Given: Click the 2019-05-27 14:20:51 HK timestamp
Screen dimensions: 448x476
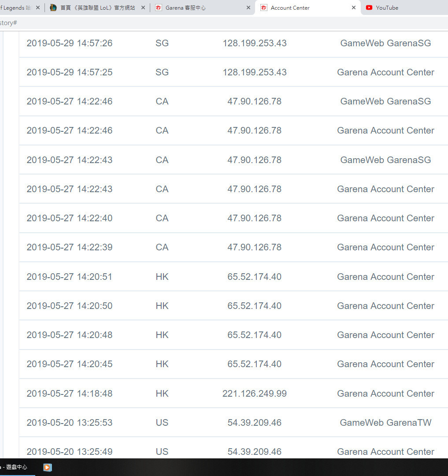Looking at the screenshot, I should 70,276.
